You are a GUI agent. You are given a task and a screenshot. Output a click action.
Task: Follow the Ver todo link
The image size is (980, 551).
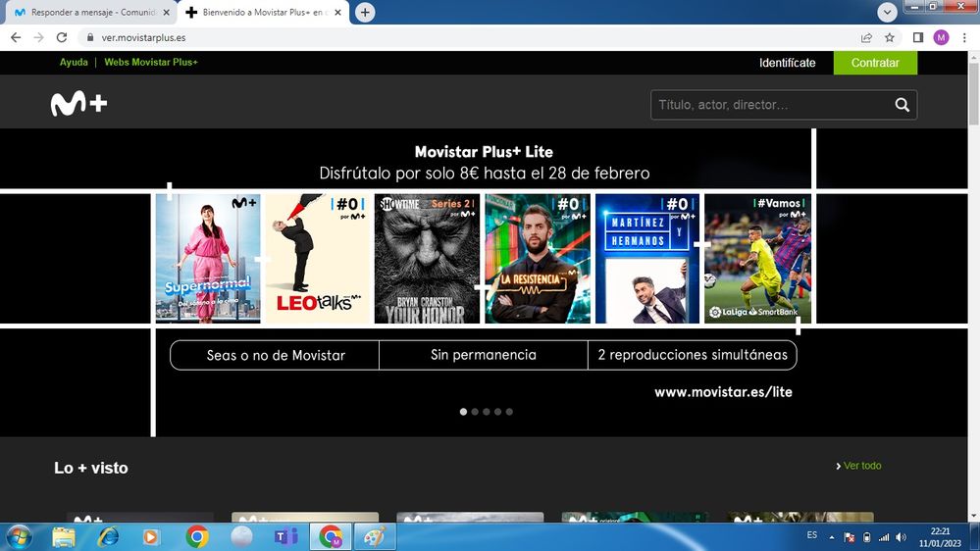click(861, 466)
